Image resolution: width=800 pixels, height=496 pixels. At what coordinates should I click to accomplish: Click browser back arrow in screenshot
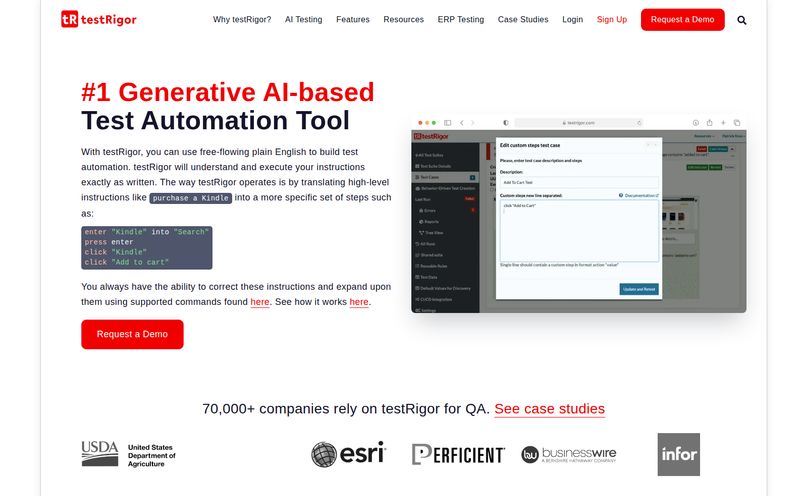pyautogui.click(x=462, y=122)
